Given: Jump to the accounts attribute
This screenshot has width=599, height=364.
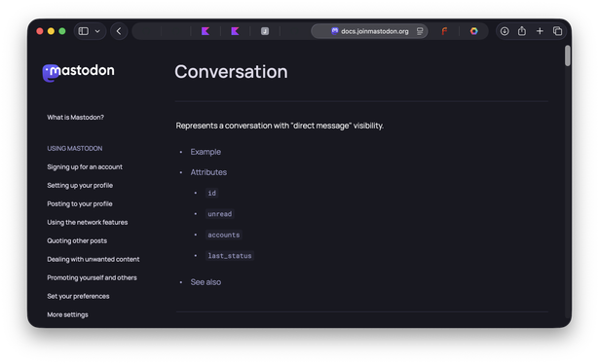Looking at the screenshot, I should (223, 235).
